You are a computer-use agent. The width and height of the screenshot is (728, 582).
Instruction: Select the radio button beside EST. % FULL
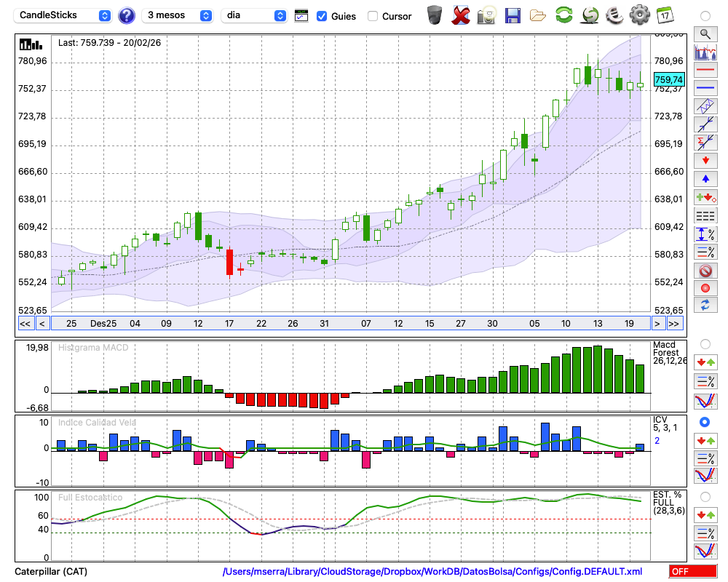(x=705, y=496)
